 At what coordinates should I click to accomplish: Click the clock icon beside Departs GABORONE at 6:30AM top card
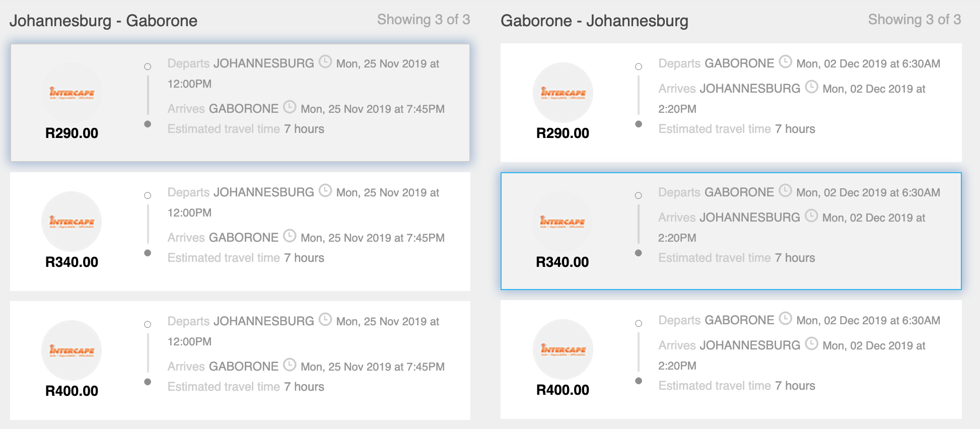click(785, 62)
